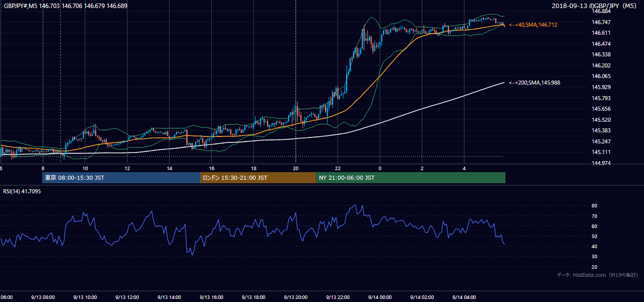The width and height of the screenshot is (644, 302).
Task: Click hour label 10 under price chart
Action: pos(85,169)
